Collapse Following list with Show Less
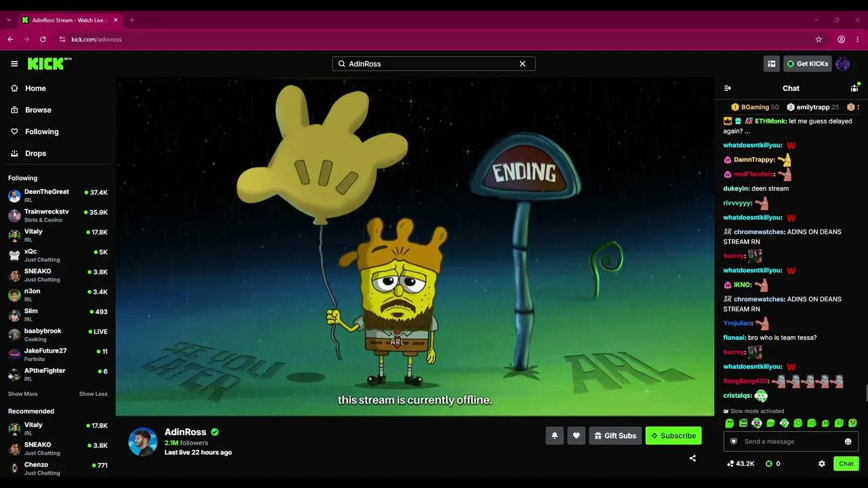The height and width of the screenshot is (488, 868). coord(93,394)
